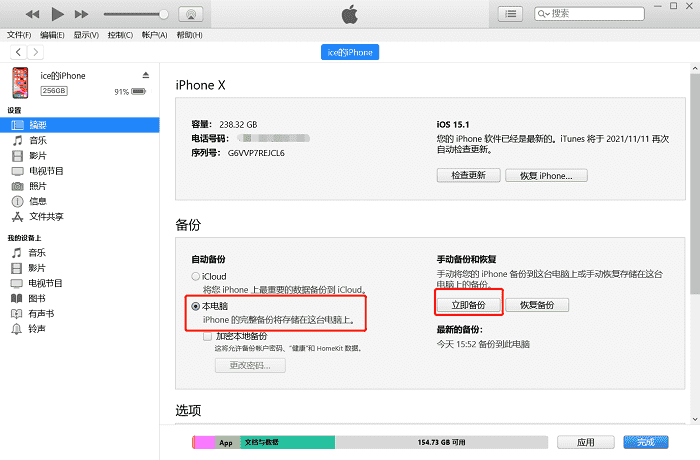Click the 恢复备份 button
This screenshot has width=700, height=460.
tap(537, 305)
